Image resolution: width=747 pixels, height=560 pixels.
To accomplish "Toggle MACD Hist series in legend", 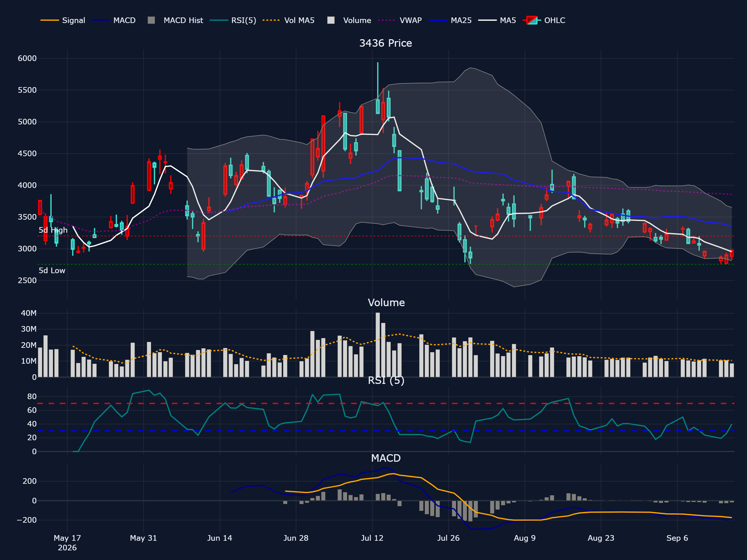I will pyautogui.click(x=175, y=20).
